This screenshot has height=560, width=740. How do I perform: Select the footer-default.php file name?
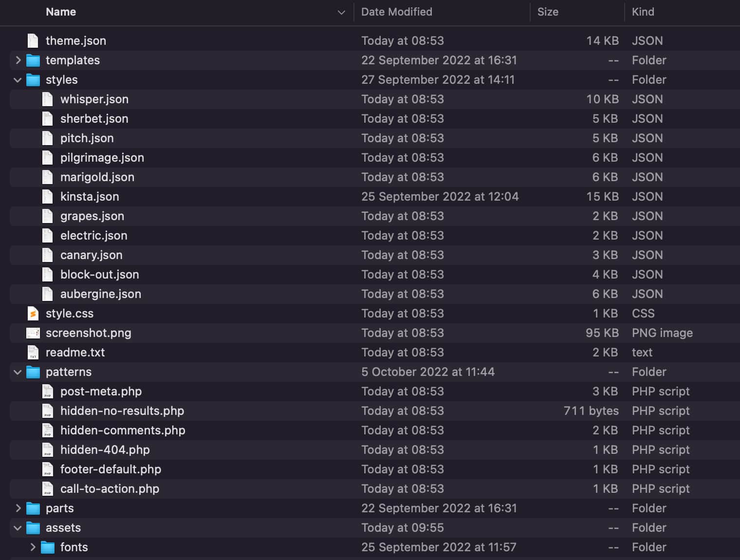tap(111, 469)
